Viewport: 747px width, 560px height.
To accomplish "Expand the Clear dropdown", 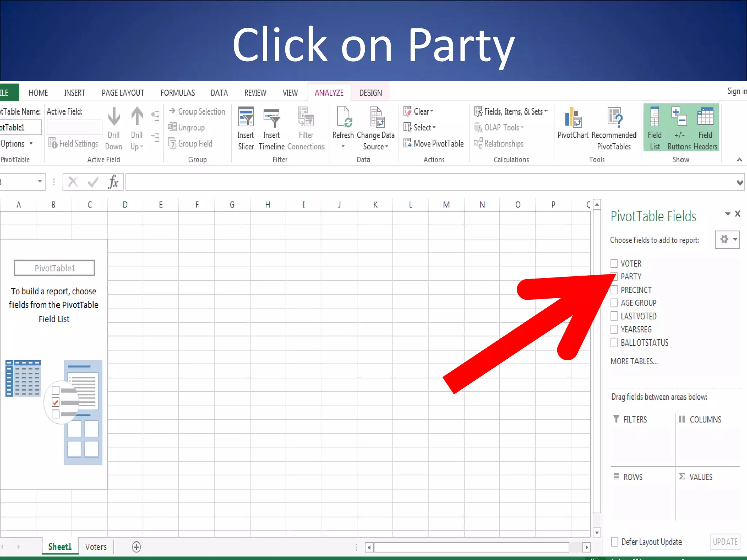I will tap(419, 112).
